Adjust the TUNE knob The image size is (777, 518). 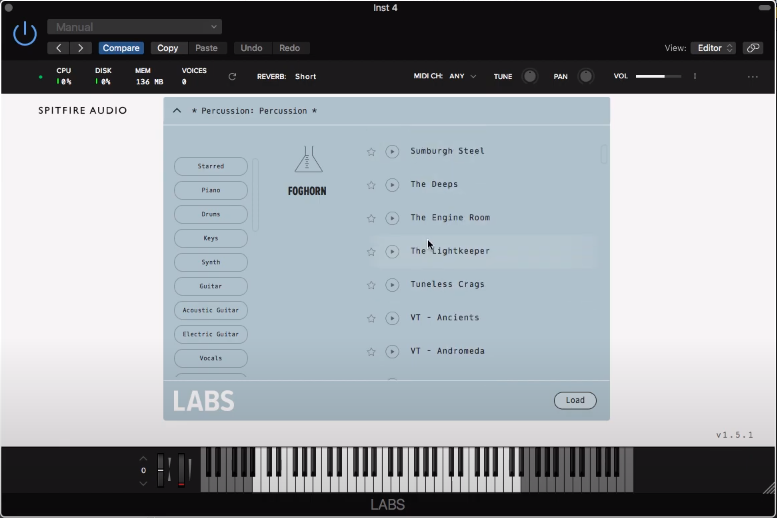click(x=530, y=76)
